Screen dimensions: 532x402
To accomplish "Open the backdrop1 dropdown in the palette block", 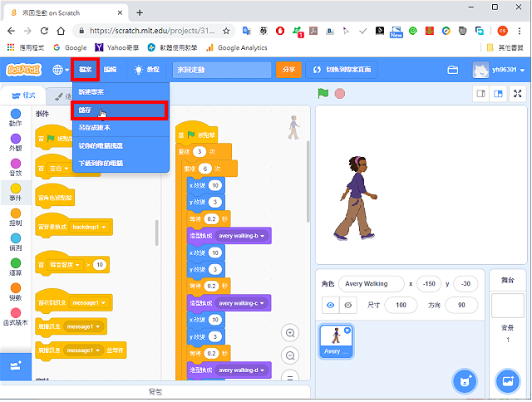I will pos(90,227).
